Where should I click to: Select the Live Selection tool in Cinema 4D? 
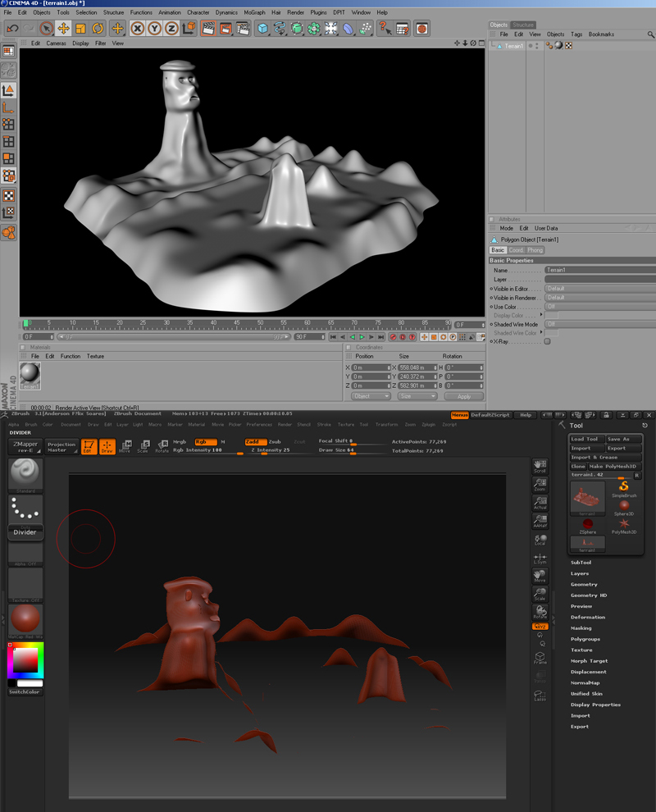tap(47, 28)
